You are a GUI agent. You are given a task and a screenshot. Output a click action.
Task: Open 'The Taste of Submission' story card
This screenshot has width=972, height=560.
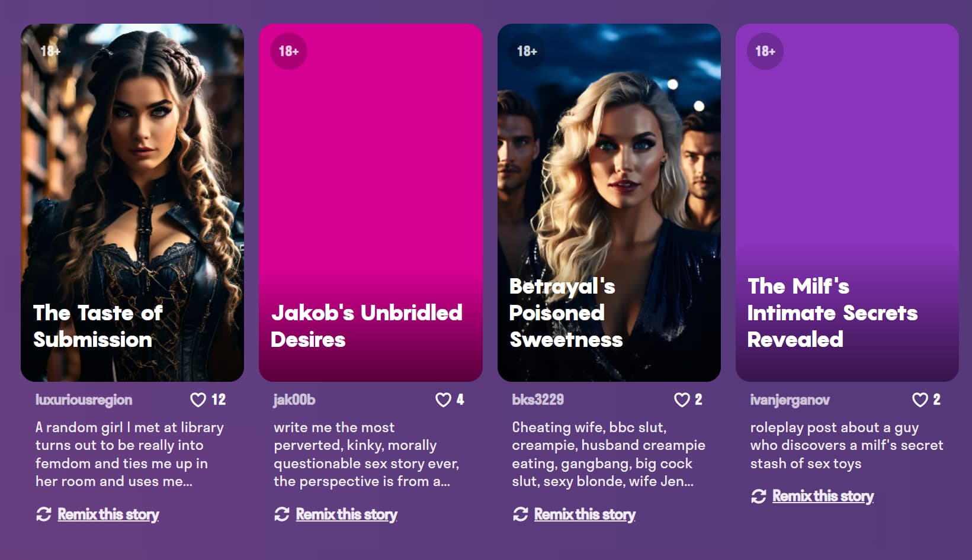pyautogui.click(x=133, y=202)
